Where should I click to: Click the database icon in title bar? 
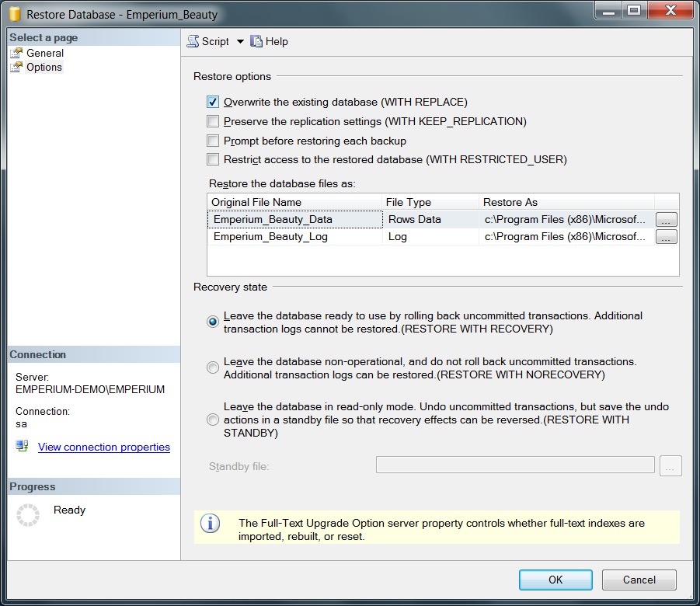[x=14, y=14]
